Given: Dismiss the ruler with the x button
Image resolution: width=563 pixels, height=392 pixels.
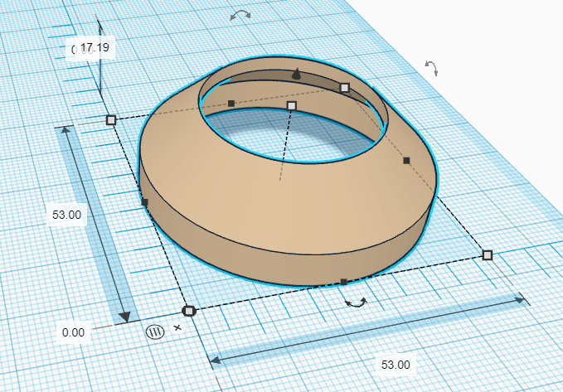Looking at the screenshot, I should pos(177,327).
